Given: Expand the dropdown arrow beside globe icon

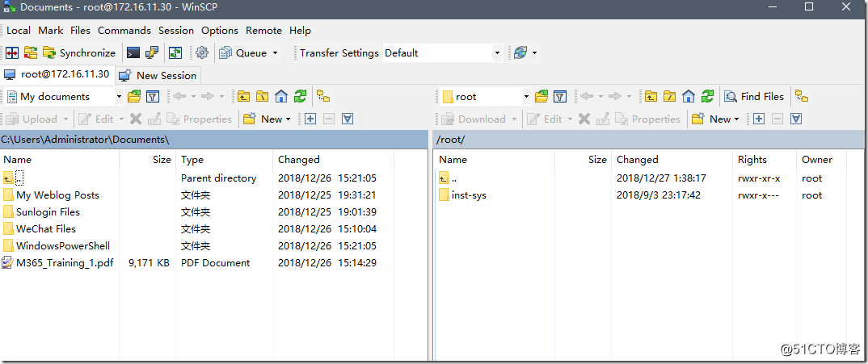Looking at the screenshot, I should (534, 53).
